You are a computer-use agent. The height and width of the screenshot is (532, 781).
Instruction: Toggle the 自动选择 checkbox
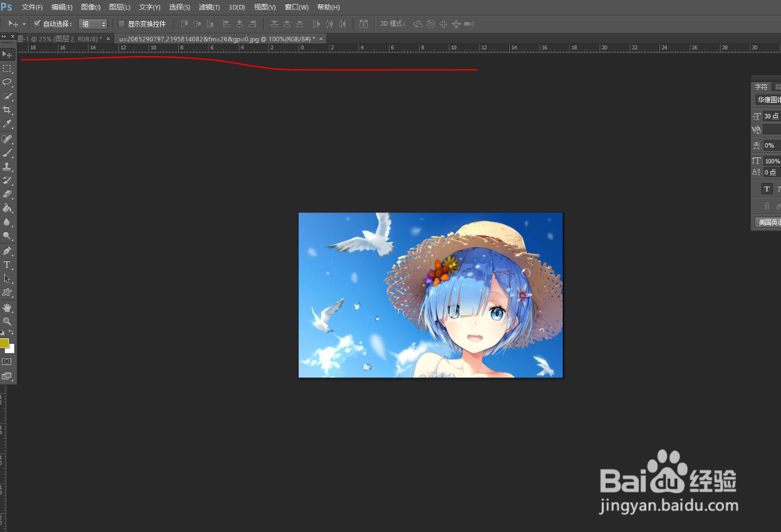tap(37, 23)
